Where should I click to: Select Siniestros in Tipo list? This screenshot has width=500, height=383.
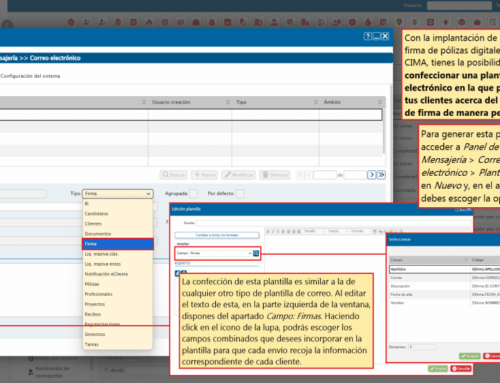click(118, 334)
